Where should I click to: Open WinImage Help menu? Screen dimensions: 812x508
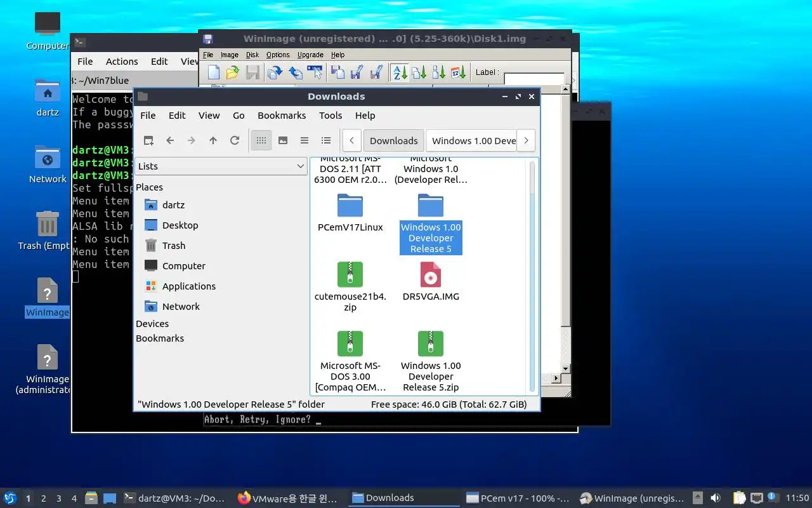[337, 55]
